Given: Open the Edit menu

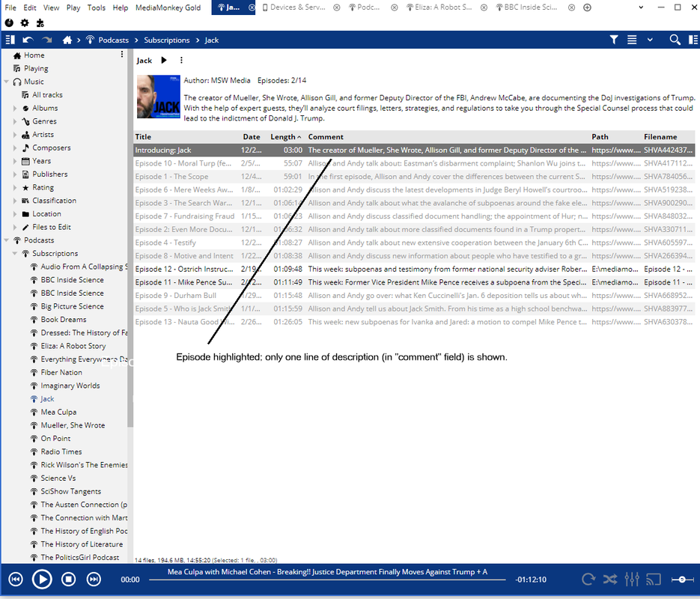Looking at the screenshot, I should coord(30,7).
